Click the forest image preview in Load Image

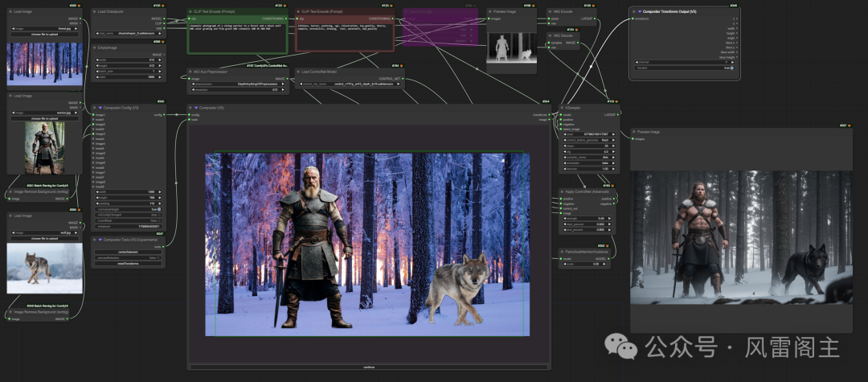tap(45, 64)
